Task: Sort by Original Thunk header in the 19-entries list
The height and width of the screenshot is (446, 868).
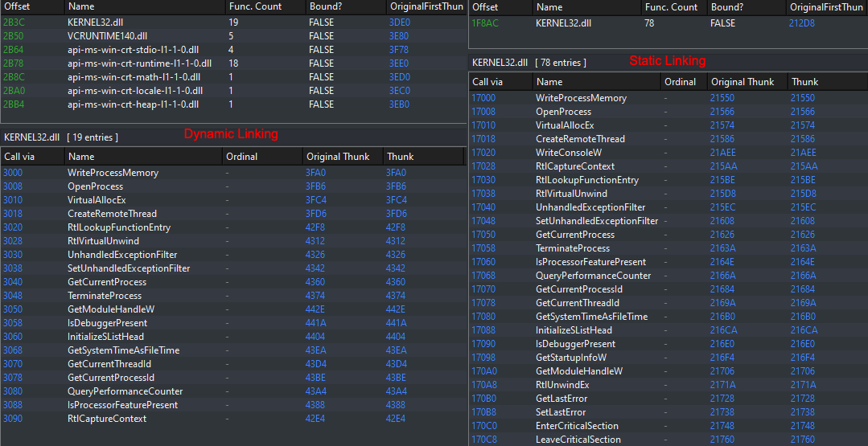Action: pyautogui.click(x=342, y=157)
